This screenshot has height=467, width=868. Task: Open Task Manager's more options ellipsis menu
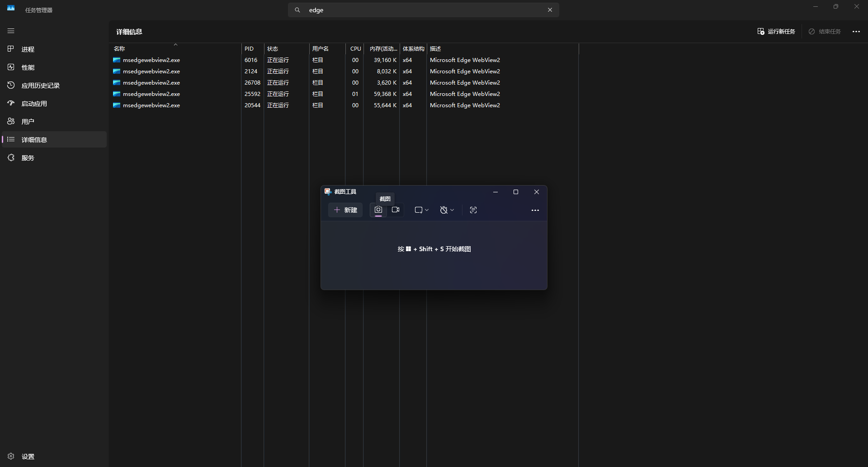(856, 31)
